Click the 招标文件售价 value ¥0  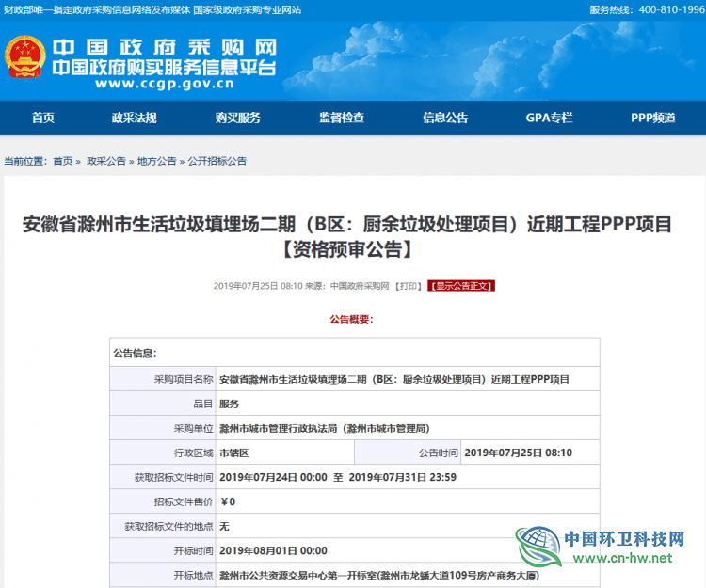click(x=229, y=502)
